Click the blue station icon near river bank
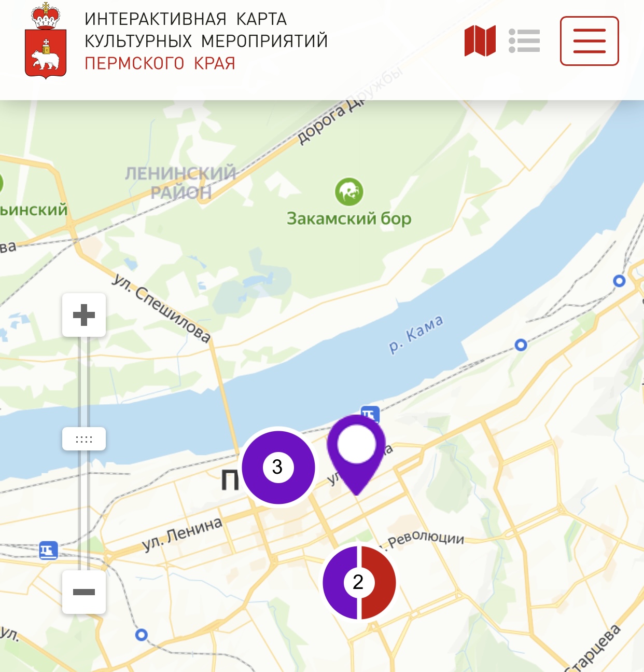 (370, 414)
